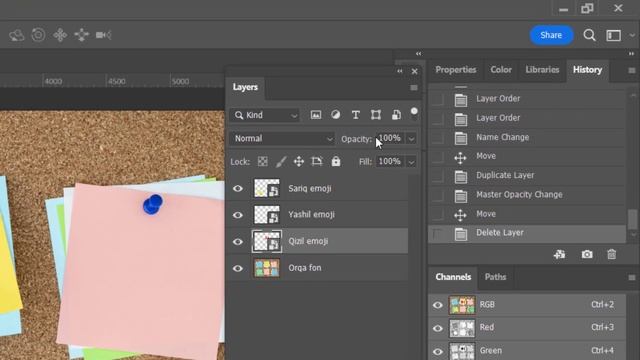Select the Red channel row
640x360 pixels.
(x=527, y=328)
